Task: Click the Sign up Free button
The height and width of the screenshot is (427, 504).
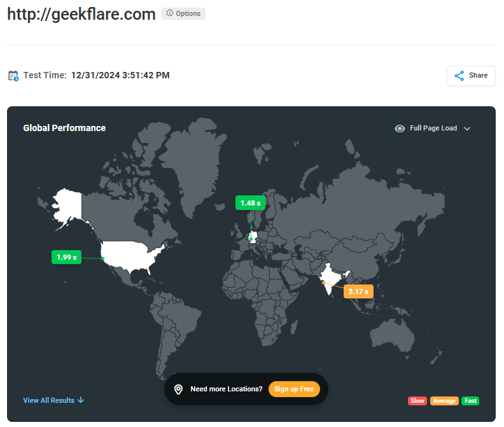Action: [x=294, y=389]
